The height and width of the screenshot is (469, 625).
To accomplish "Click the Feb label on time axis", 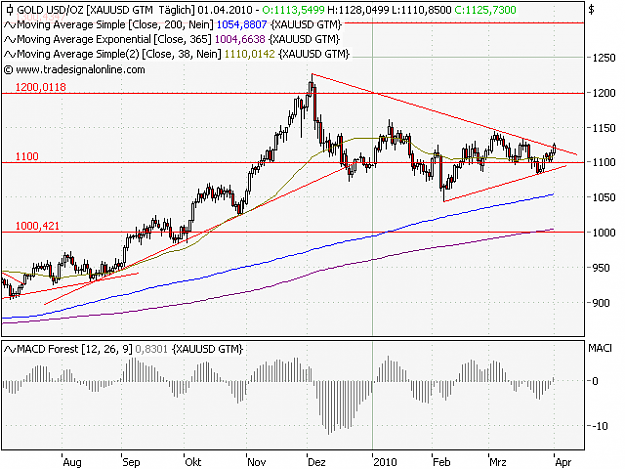I will click(442, 462).
